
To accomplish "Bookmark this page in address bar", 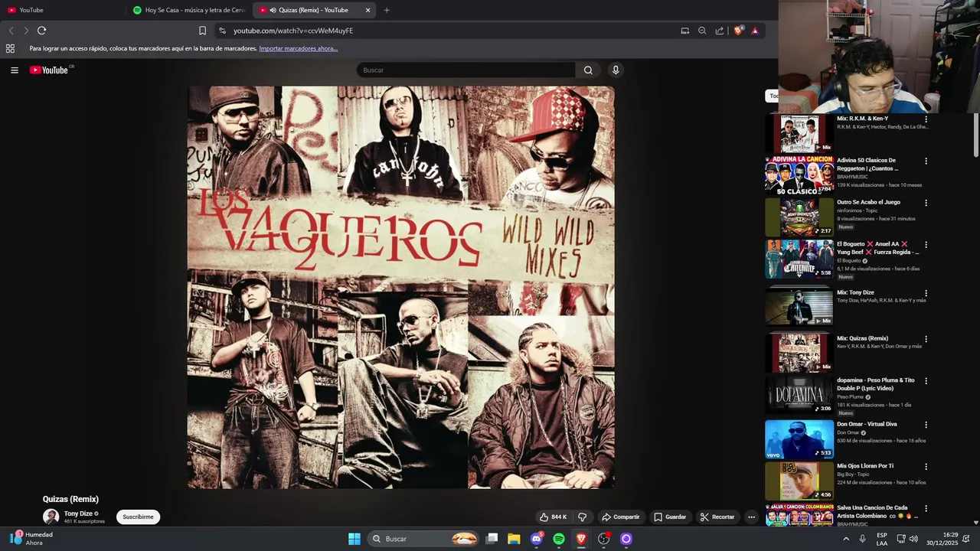I will (x=202, y=31).
